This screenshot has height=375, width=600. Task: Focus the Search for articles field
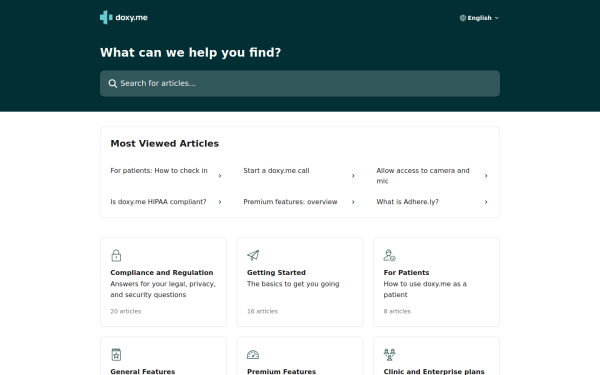[x=300, y=83]
